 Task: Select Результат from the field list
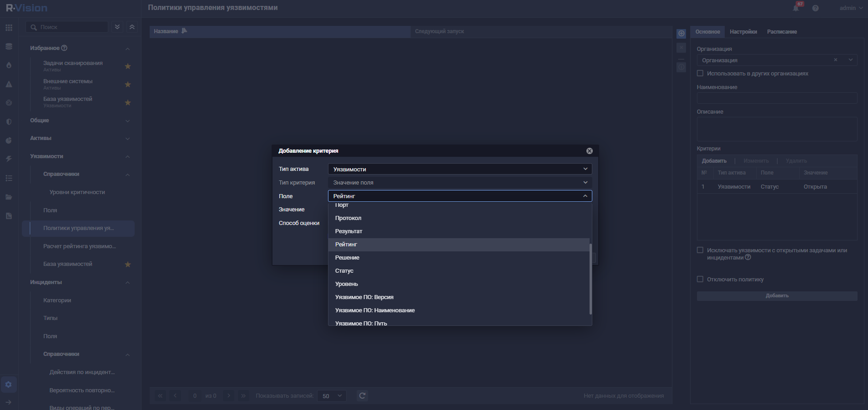point(459,231)
